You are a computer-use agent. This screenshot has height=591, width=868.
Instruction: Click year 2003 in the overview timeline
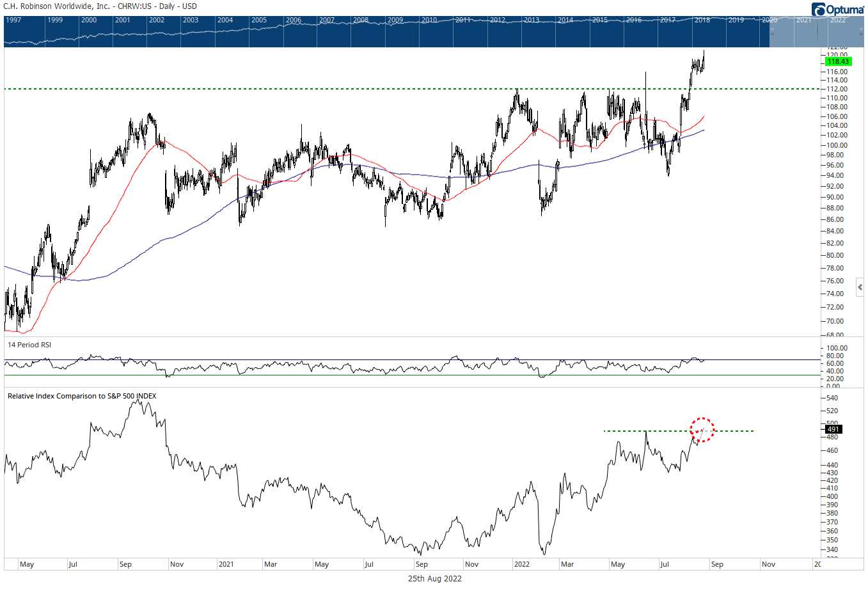191,20
